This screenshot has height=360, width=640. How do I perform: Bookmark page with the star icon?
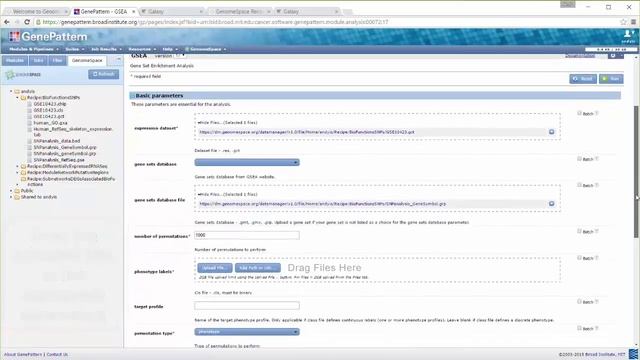[x=623, y=22]
